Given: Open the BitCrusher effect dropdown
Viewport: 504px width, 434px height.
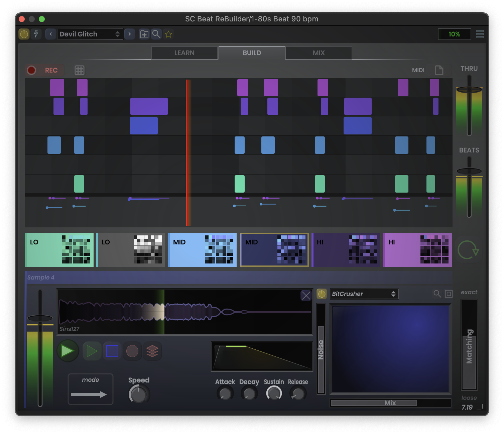Looking at the screenshot, I should tap(364, 294).
